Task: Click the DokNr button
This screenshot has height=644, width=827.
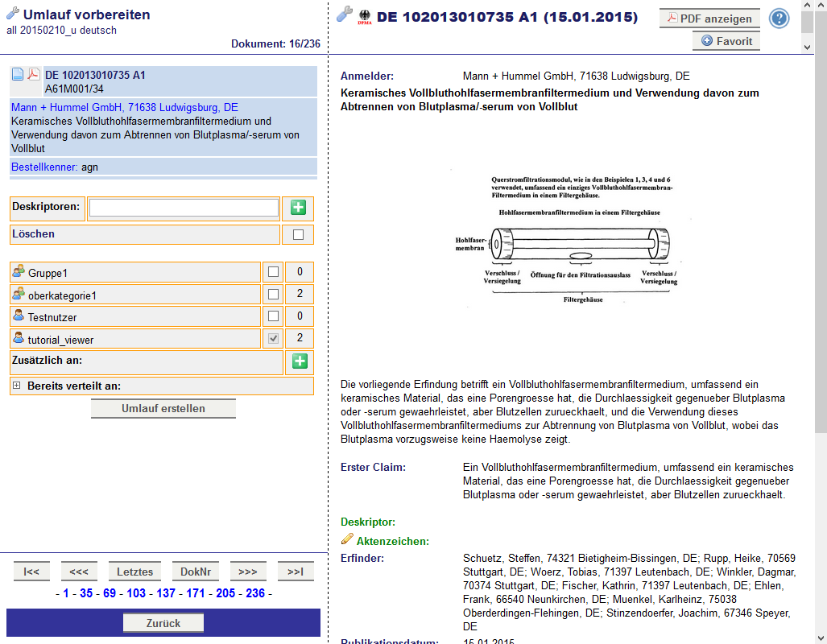Action: pyautogui.click(x=196, y=572)
